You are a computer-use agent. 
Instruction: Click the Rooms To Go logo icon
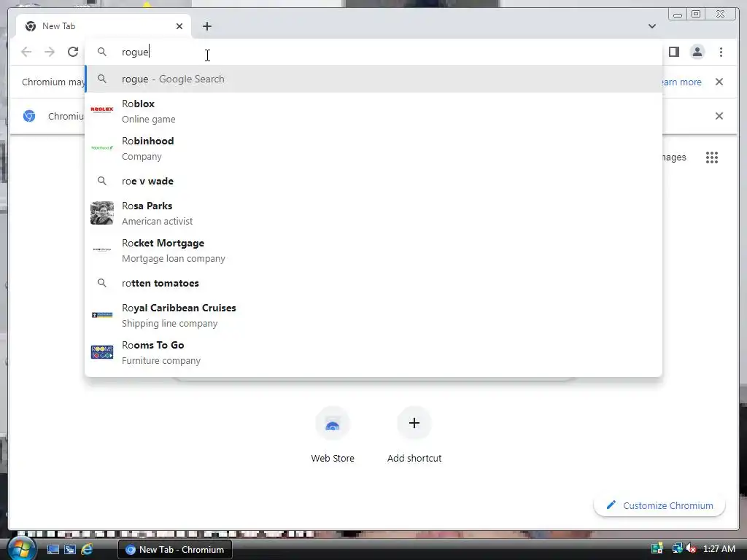(x=102, y=352)
